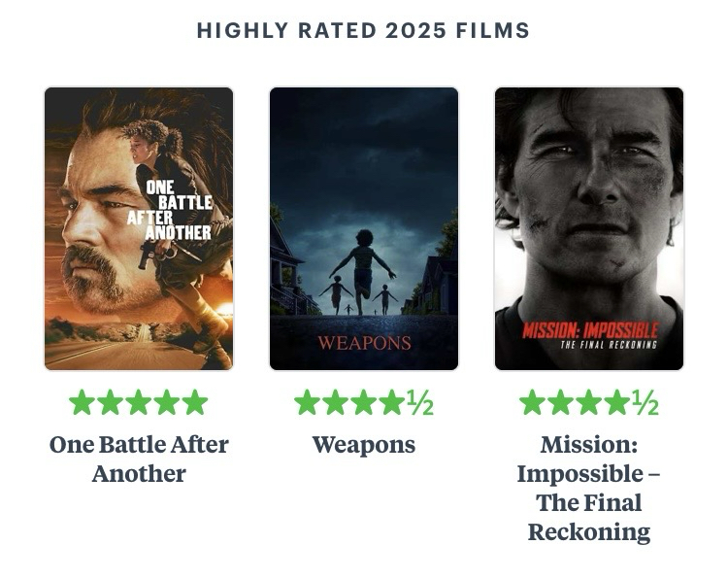Viewport: 728px width, 579px height.
Task: Click red "WEAPONS" text on the poster
Action: 364,343
